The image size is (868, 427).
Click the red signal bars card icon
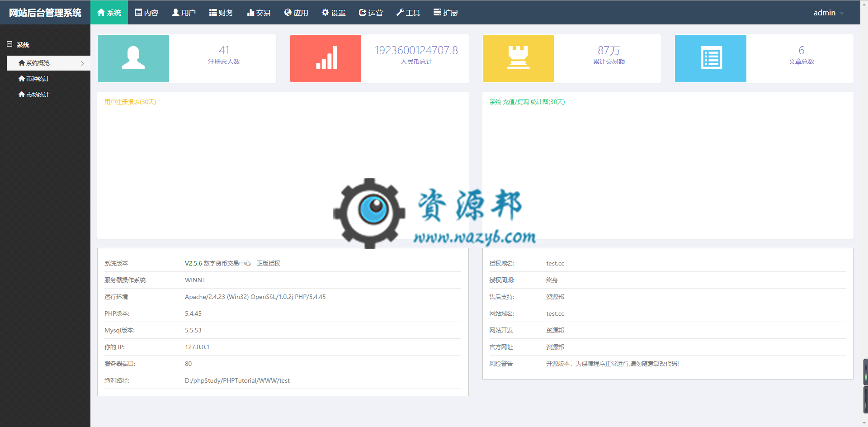326,58
